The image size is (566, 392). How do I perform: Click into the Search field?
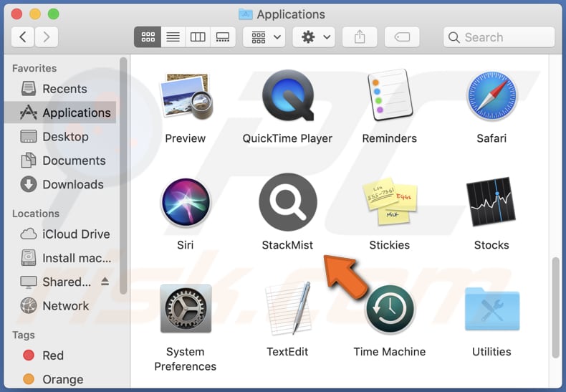coord(499,37)
